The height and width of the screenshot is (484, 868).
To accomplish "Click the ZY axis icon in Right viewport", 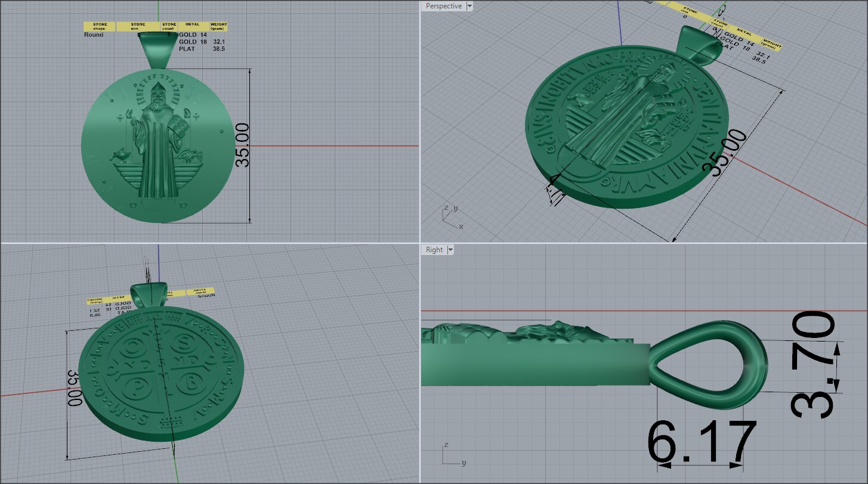I will click(x=453, y=454).
